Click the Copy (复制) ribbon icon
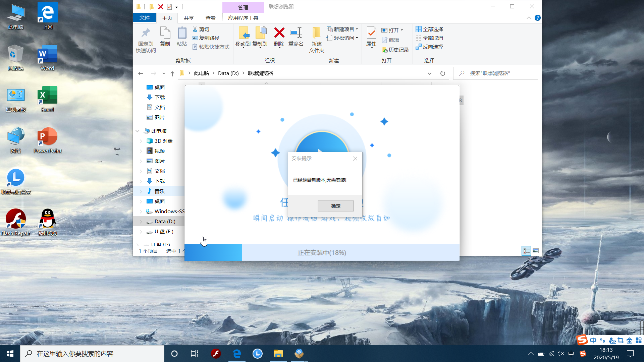 [165, 33]
